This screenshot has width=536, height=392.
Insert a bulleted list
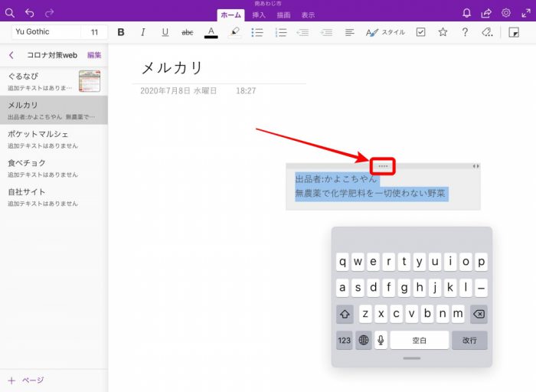257,32
